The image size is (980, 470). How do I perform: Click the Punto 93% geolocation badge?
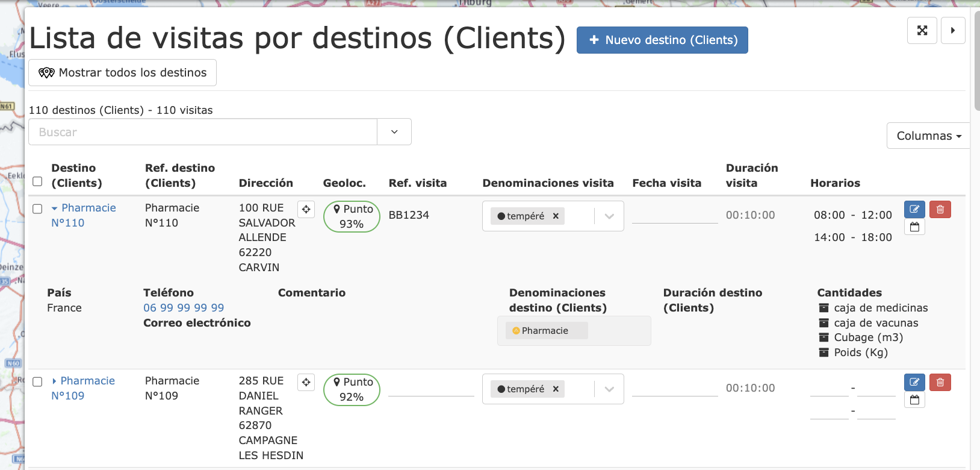[x=352, y=216]
